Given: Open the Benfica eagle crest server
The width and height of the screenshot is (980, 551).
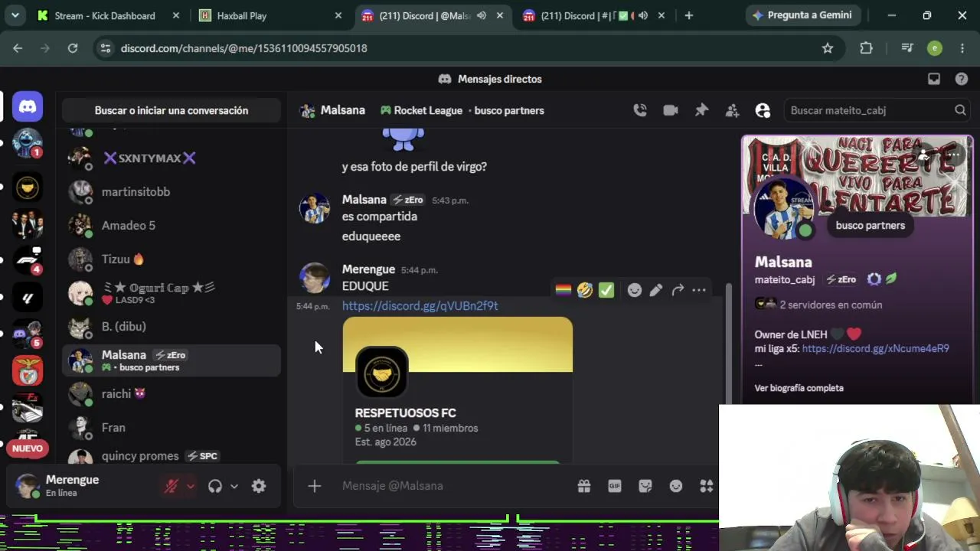Looking at the screenshot, I should 28,370.
